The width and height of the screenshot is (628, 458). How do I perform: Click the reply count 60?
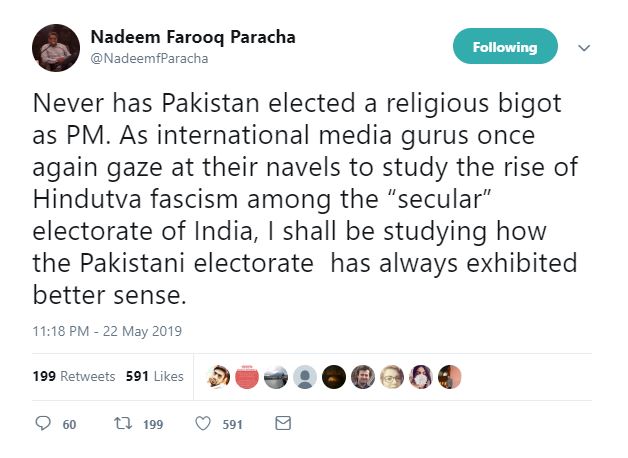pos(69,425)
